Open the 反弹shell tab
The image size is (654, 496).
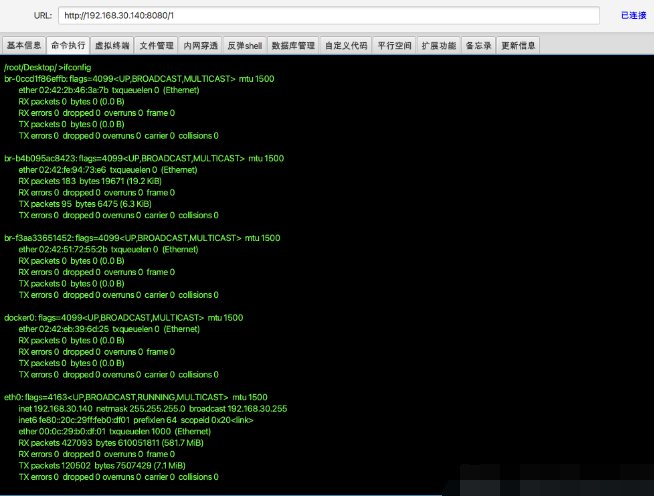[x=245, y=45]
